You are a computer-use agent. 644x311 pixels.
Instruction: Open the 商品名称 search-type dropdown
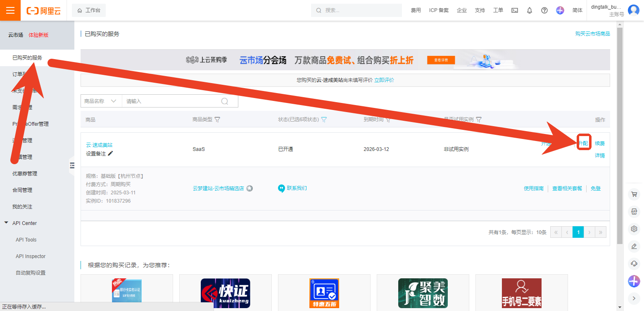click(x=101, y=101)
